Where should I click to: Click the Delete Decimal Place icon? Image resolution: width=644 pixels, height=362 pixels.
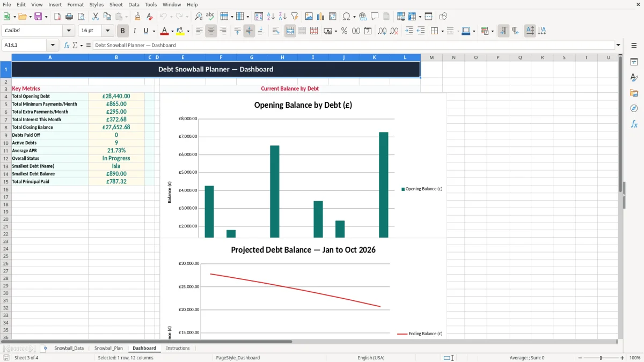[394, 31]
